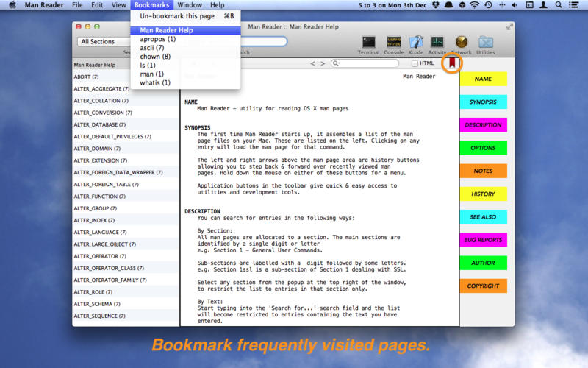Screen dimensions: 588x368
Task: Open Activity Monitor from the toolbar
Action: 437,43
